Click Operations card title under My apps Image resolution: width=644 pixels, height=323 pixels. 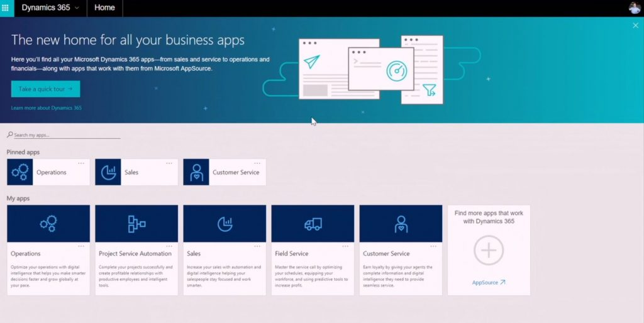[25, 254]
